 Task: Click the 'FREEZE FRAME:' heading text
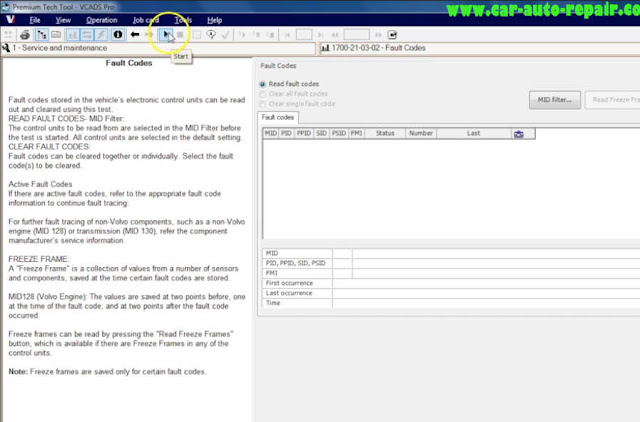tap(39, 259)
